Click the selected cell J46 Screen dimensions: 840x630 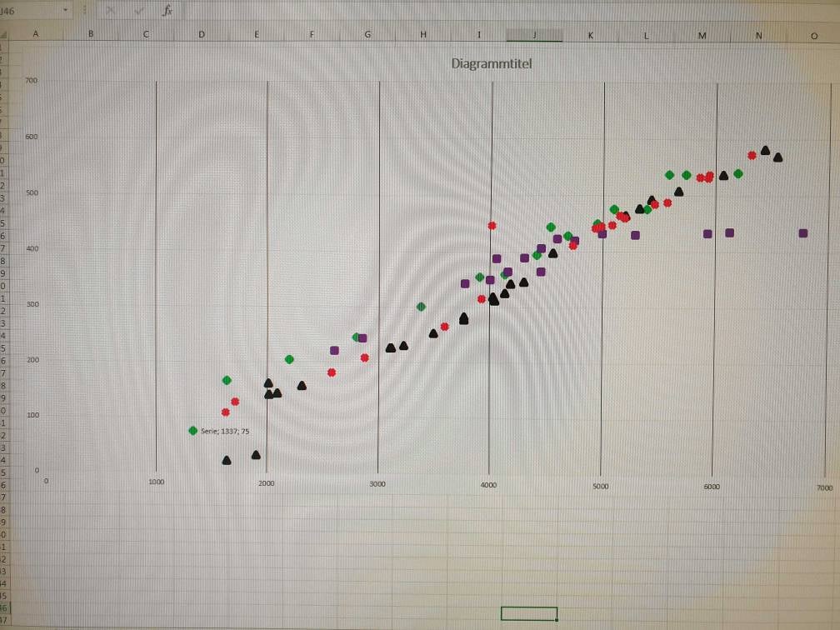pyautogui.click(x=528, y=613)
